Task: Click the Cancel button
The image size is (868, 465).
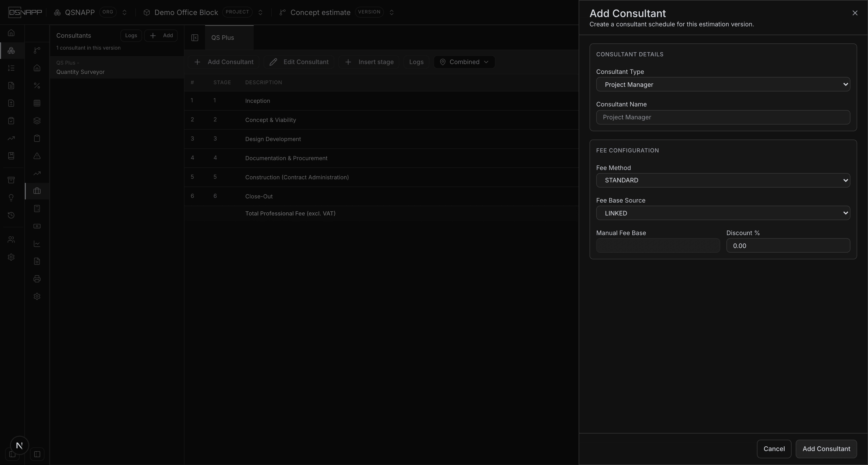Action: coord(774,449)
